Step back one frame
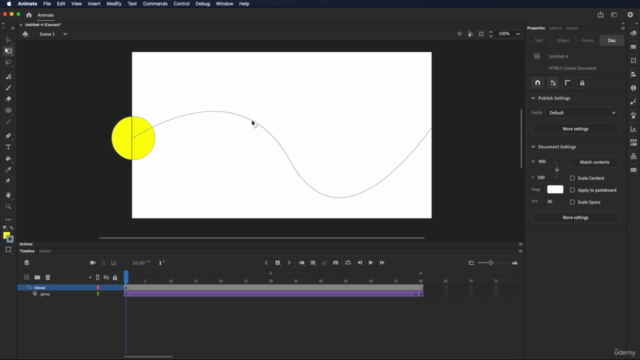 click(x=360, y=263)
